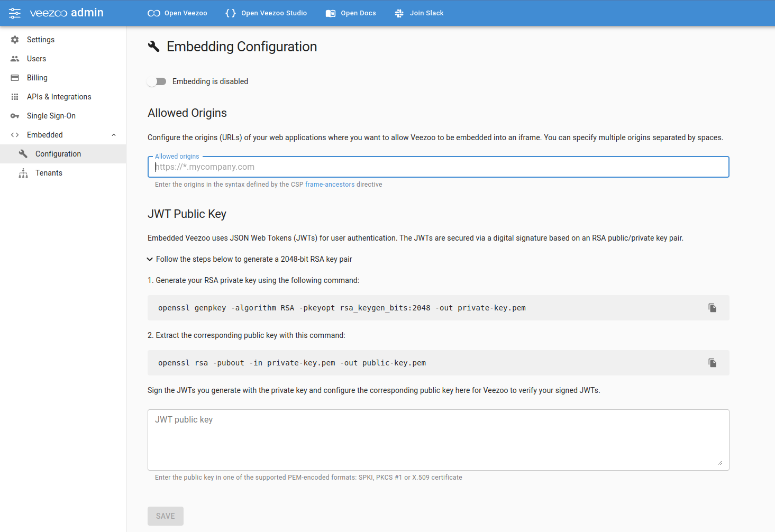Viewport: 775px width, 532px height.
Task: Click the veezoo admin logo text
Action: click(x=67, y=13)
